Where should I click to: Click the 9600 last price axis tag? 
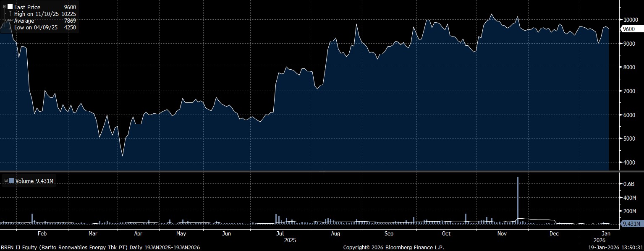pyautogui.click(x=629, y=29)
